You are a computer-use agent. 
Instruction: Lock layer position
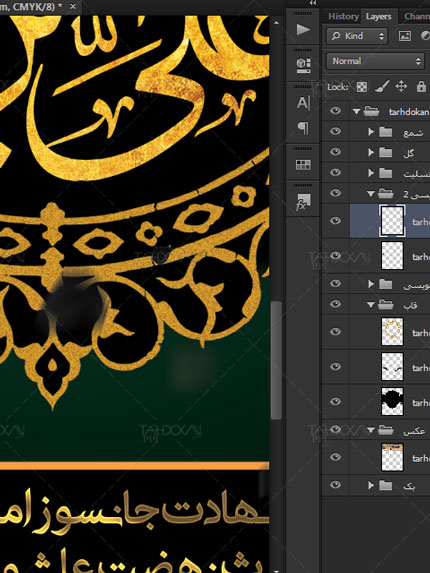401,87
